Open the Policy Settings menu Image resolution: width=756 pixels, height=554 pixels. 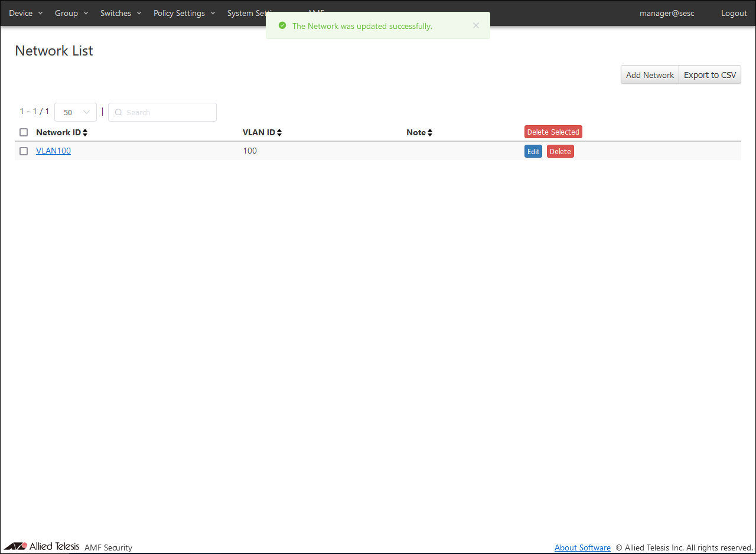[184, 13]
